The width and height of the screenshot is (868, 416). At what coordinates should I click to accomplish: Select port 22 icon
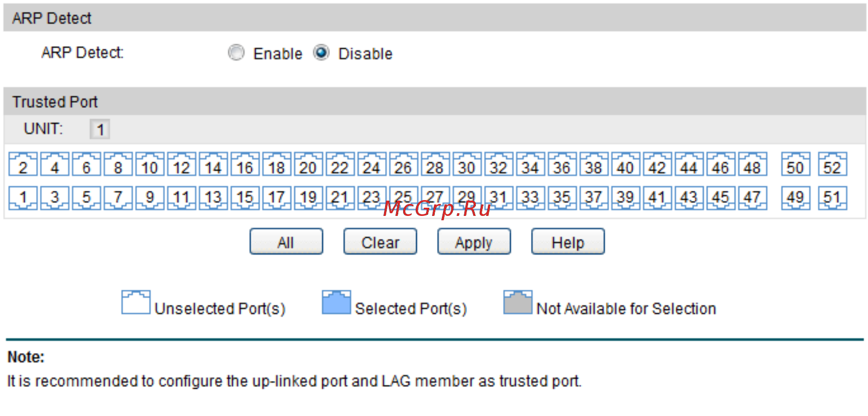point(340,165)
